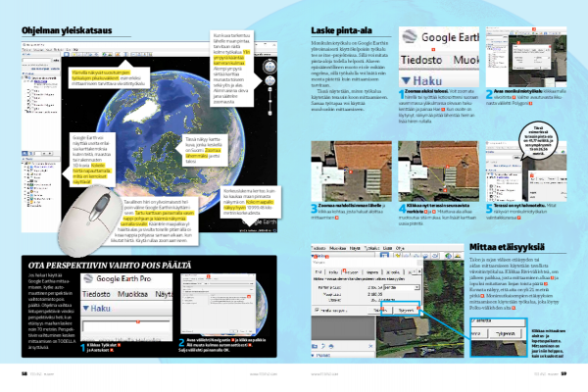Click step 3 satellite image of terrace
Image resolution: width=588 pixels, height=392 pixels.
point(352,171)
